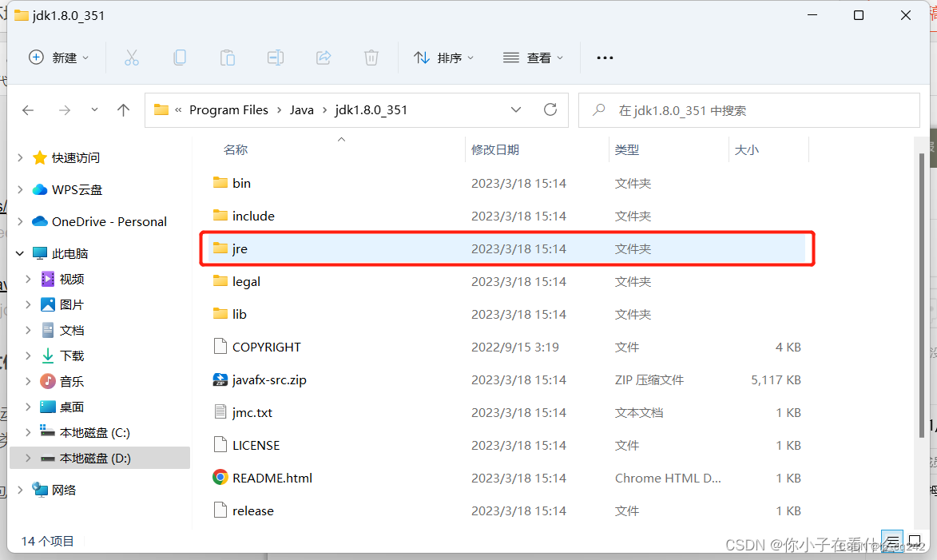Open address bar history dropdown
This screenshot has height=560, width=937.
516,110
